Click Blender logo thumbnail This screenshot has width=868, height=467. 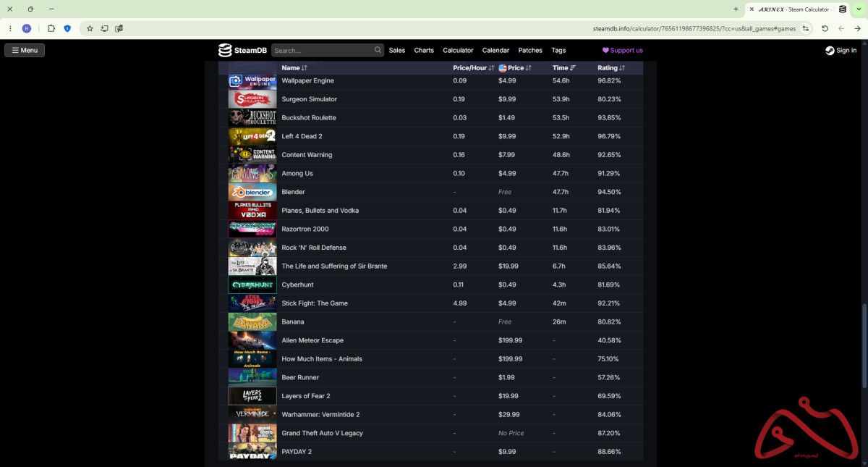coord(252,192)
